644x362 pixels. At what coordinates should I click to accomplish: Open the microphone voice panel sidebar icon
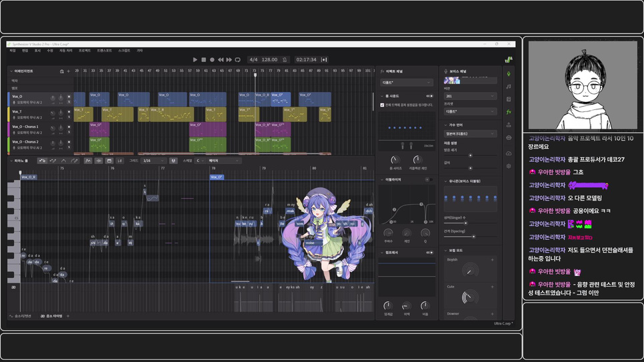(x=509, y=74)
